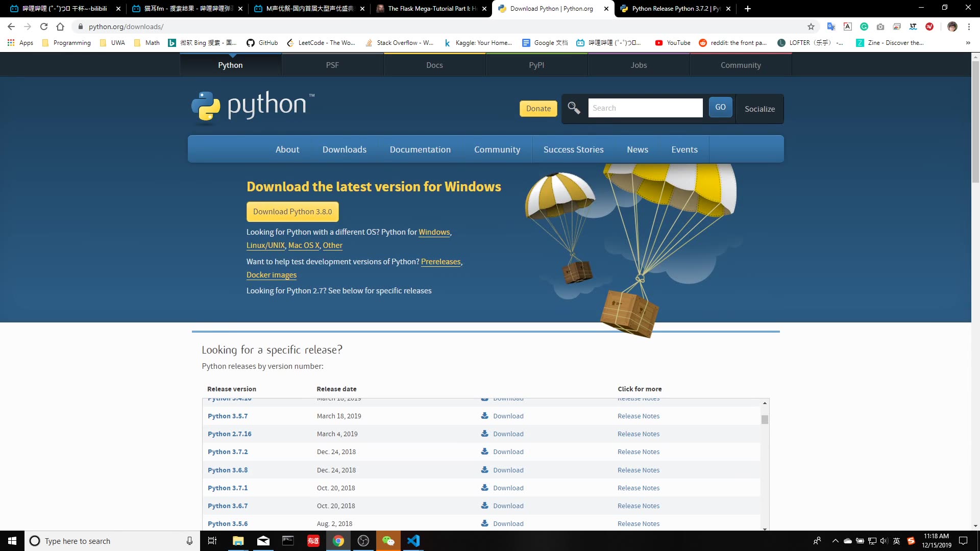The image size is (980, 551).
Task: Open WeChat from taskbar
Action: [x=388, y=541]
